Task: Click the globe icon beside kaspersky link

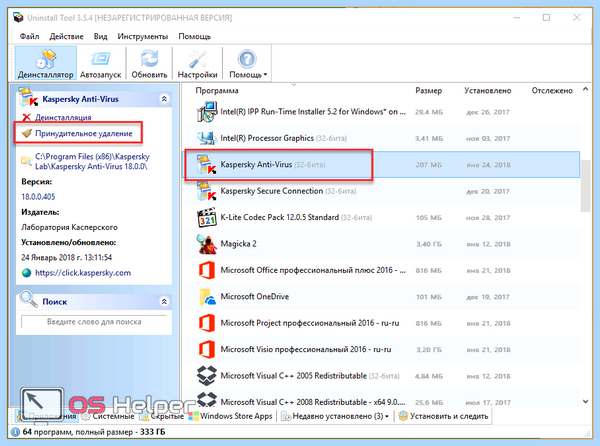Action: click(26, 273)
